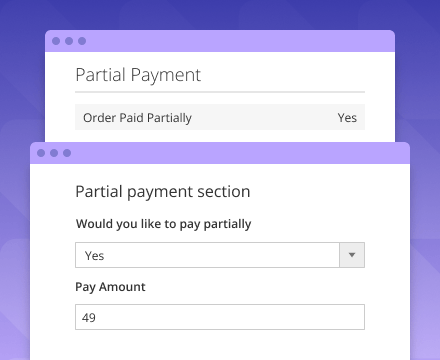Expand the pay partially dropdown arrow
Screen dimensions: 440x360
(352, 255)
